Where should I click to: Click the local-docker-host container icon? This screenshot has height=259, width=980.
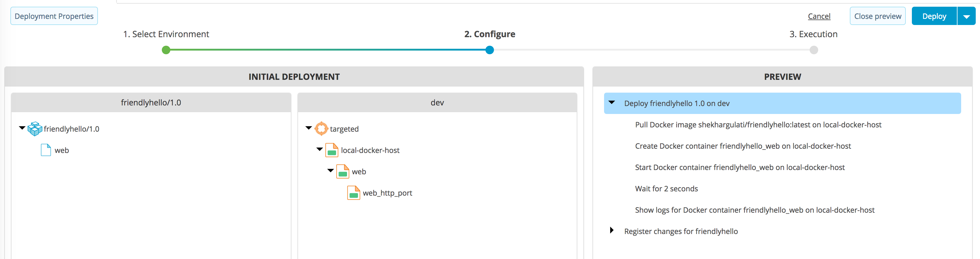(x=332, y=150)
